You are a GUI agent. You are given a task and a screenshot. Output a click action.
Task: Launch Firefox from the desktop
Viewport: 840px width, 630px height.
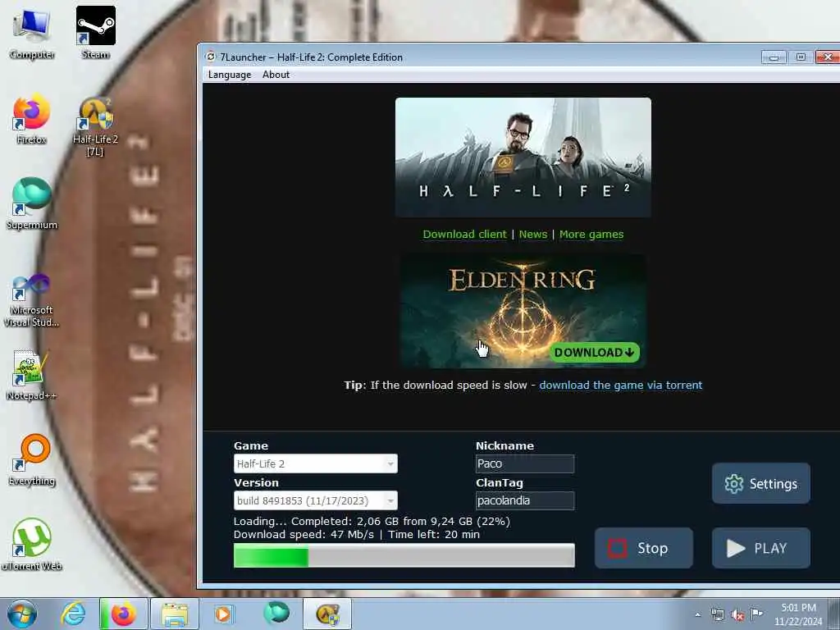pyautogui.click(x=32, y=119)
